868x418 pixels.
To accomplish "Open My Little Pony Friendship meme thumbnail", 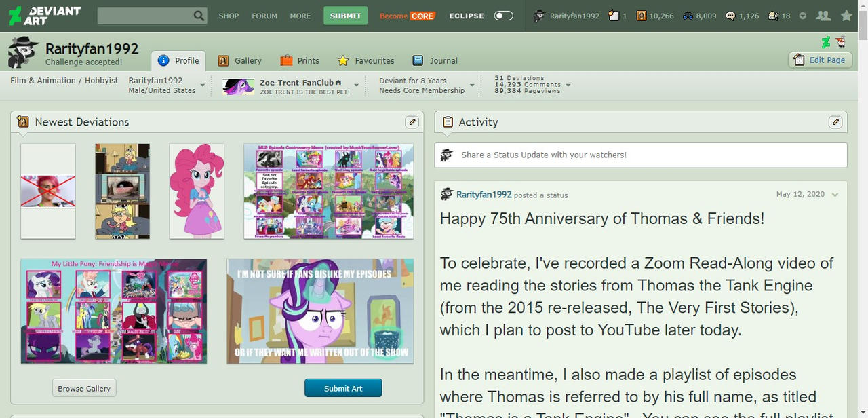I will (x=114, y=311).
